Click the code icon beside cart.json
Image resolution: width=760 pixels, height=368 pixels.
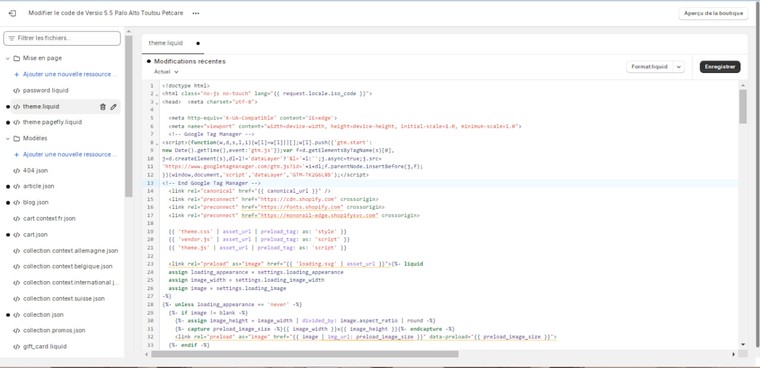tap(16, 235)
